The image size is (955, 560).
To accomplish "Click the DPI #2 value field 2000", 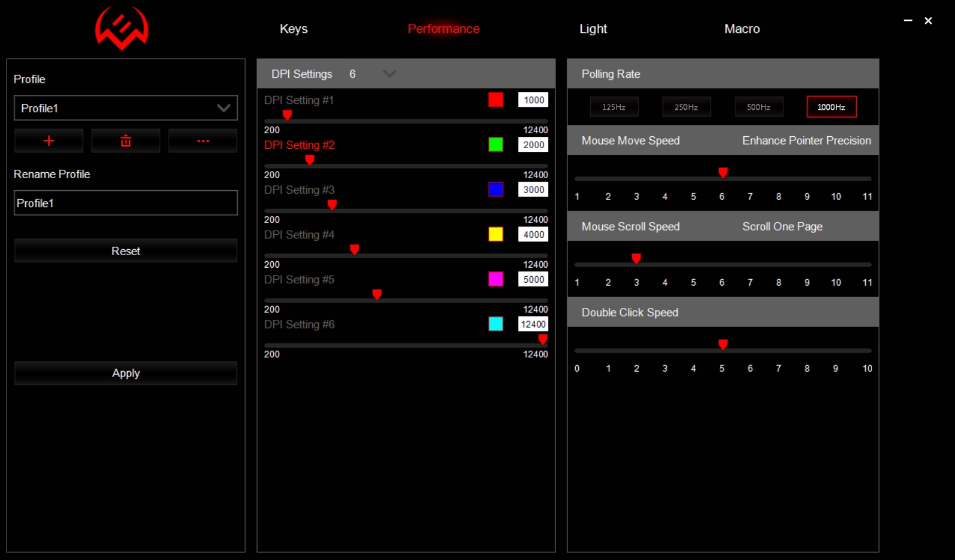I will [533, 145].
